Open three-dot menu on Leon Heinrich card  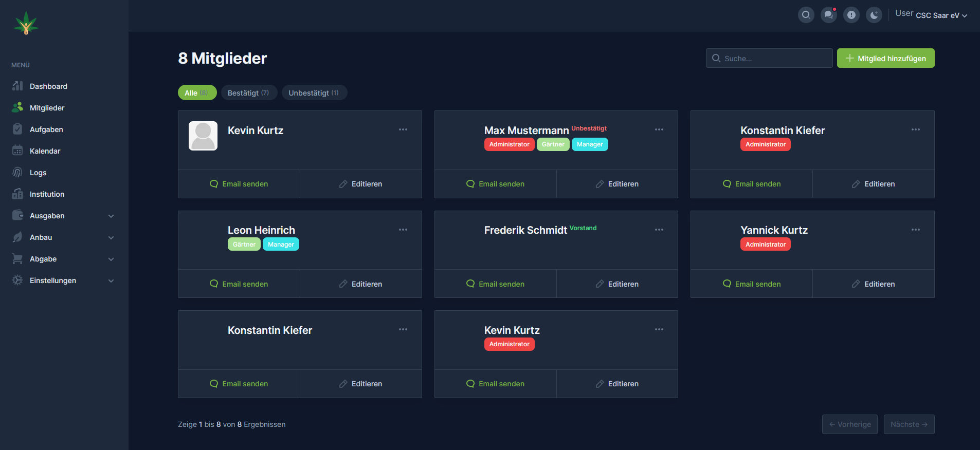pos(403,230)
